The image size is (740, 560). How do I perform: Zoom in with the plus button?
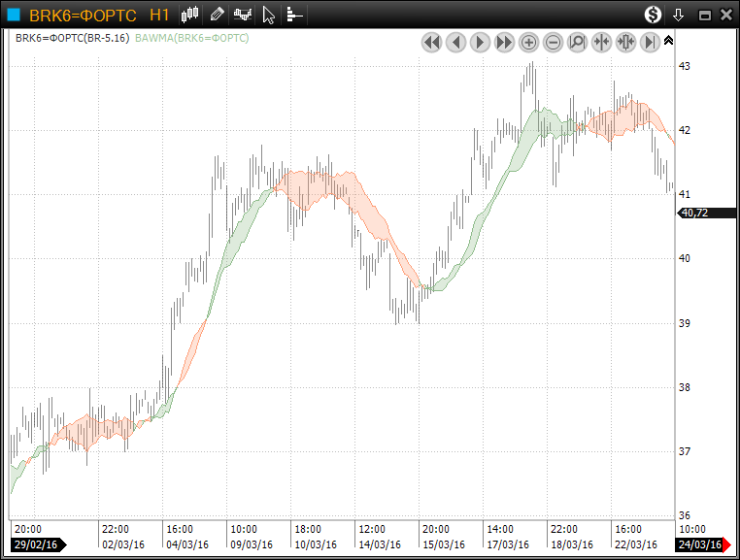pyautogui.click(x=528, y=42)
